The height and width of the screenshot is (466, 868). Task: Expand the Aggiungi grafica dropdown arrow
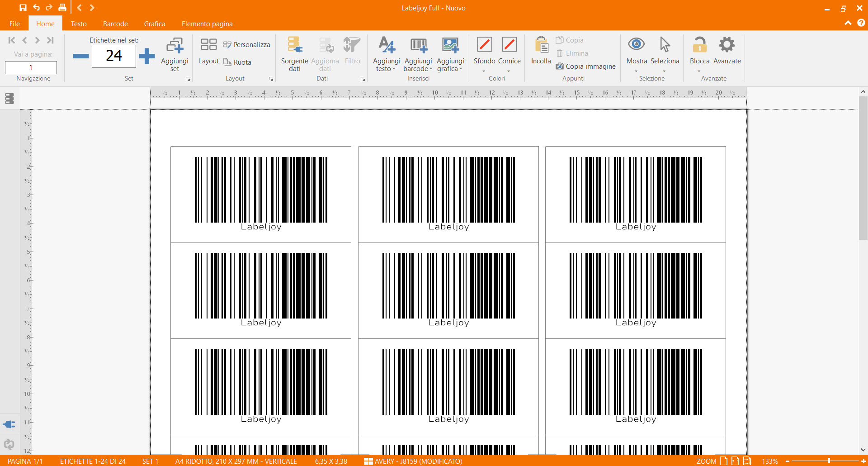coord(461,69)
